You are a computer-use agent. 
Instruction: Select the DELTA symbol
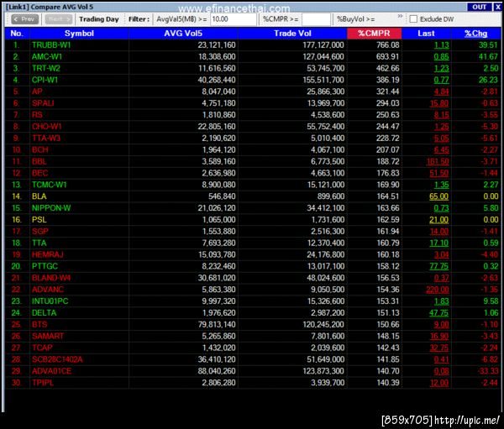coord(44,313)
